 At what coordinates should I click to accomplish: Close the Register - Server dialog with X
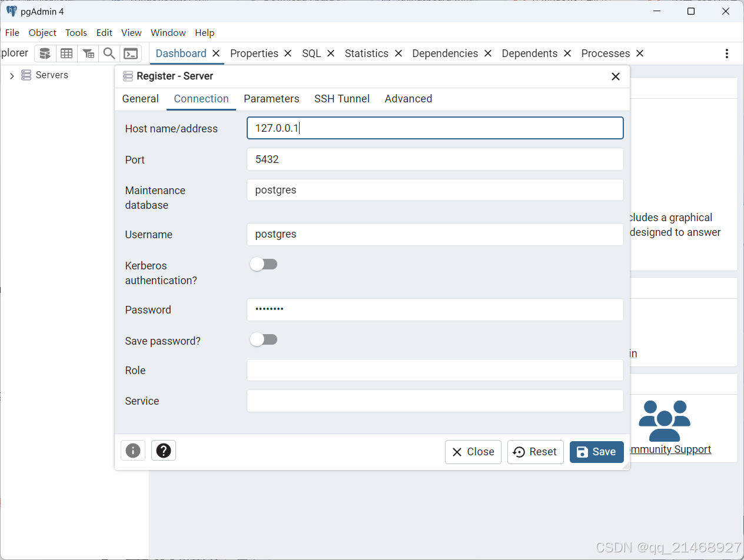[616, 76]
